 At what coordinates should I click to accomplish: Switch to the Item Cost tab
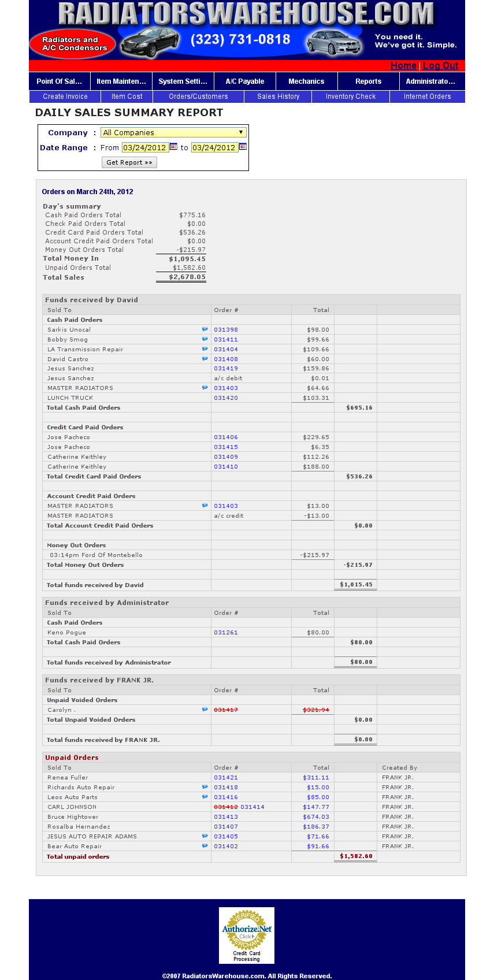(127, 96)
